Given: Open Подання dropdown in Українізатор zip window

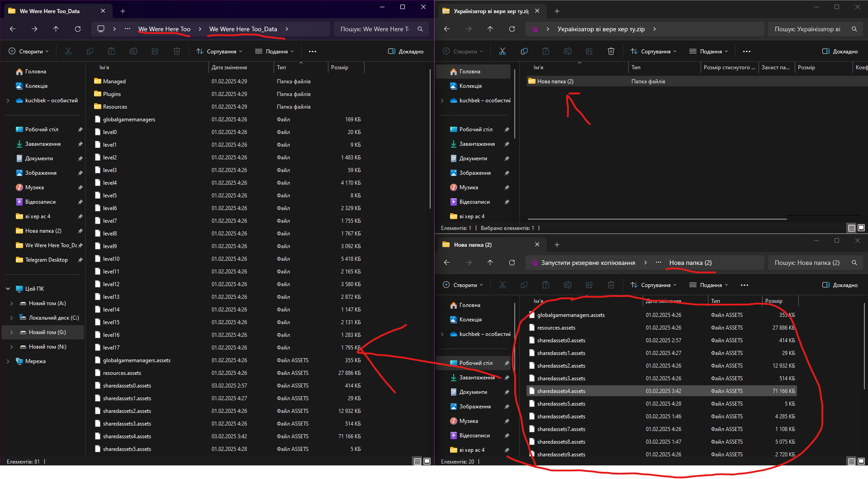Looking at the screenshot, I should click(709, 52).
